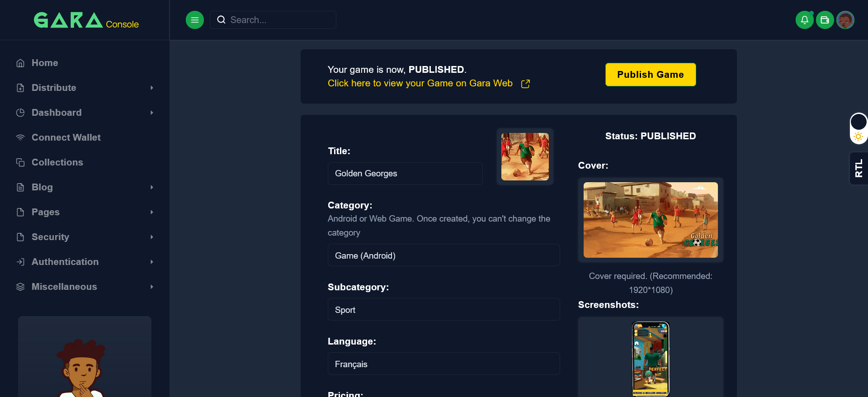Expand the Dashboard submenu arrow
Image resolution: width=868 pixels, height=397 pixels.
click(152, 113)
